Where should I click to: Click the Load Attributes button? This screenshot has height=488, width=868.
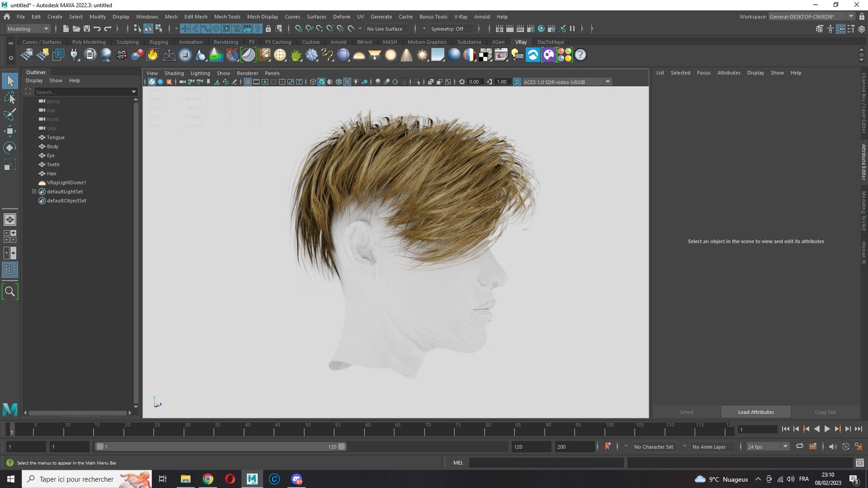click(756, 412)
